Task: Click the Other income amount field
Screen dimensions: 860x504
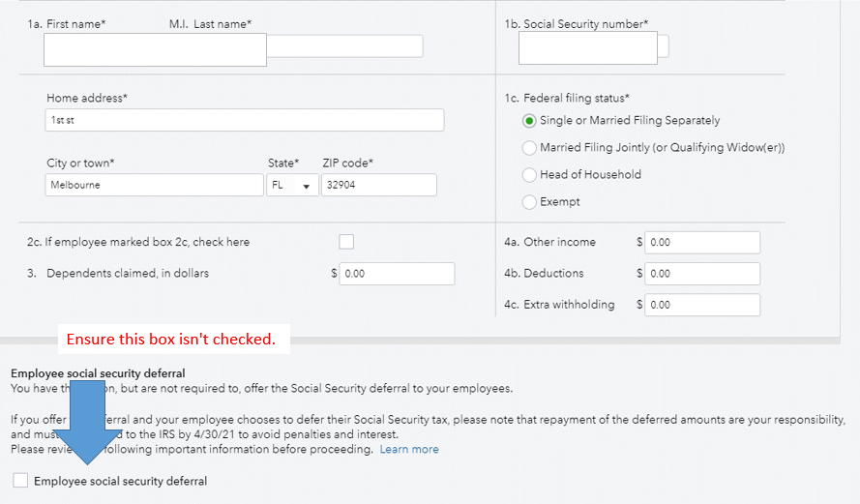Action: tap(702, 243)
